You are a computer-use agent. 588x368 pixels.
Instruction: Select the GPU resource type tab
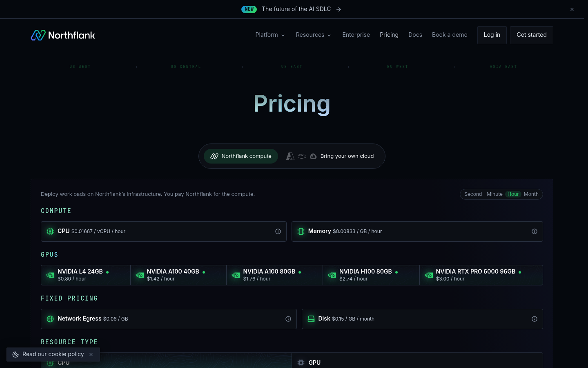[417, 360]
